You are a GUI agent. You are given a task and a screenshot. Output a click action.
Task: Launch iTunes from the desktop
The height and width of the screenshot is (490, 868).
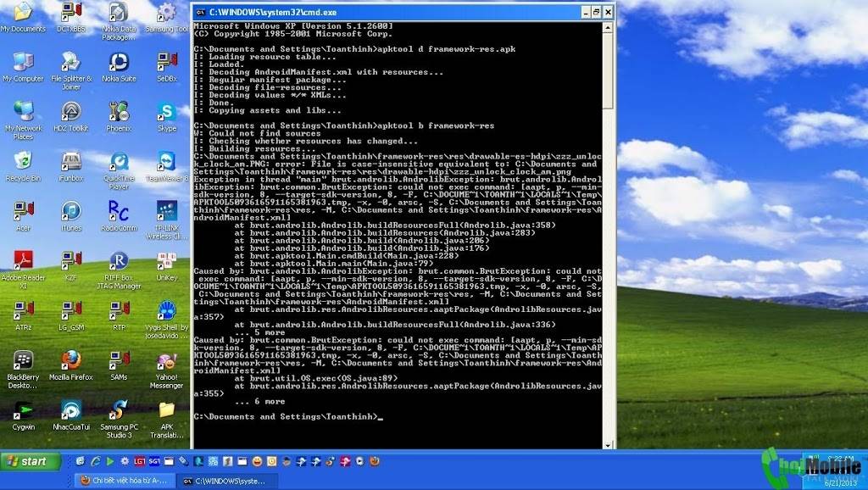click(71, 216)
